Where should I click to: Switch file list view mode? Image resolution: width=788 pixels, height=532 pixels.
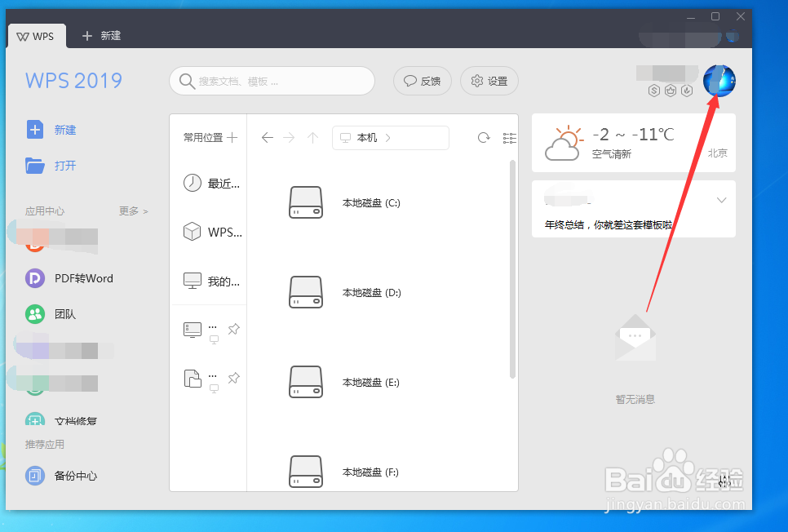pyautogui.click(x=510, y=138)
